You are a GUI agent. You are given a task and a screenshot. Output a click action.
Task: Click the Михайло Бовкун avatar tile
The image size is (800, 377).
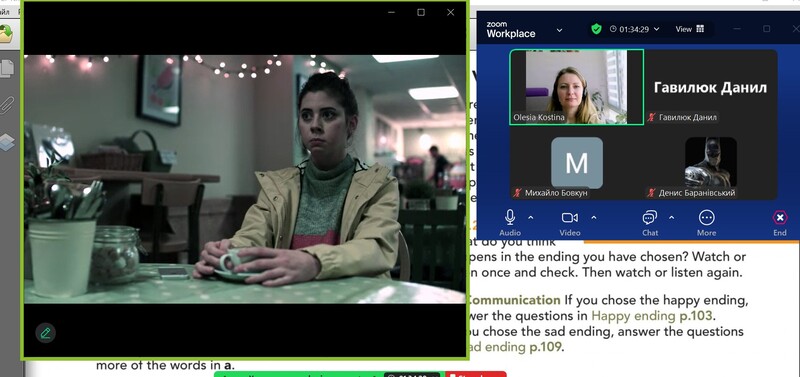[x=577, y=163]
